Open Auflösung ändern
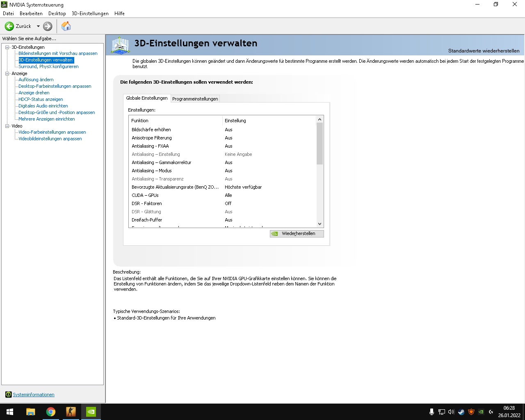The height and width of the screenshot is (420, 525). coord(36,80)
